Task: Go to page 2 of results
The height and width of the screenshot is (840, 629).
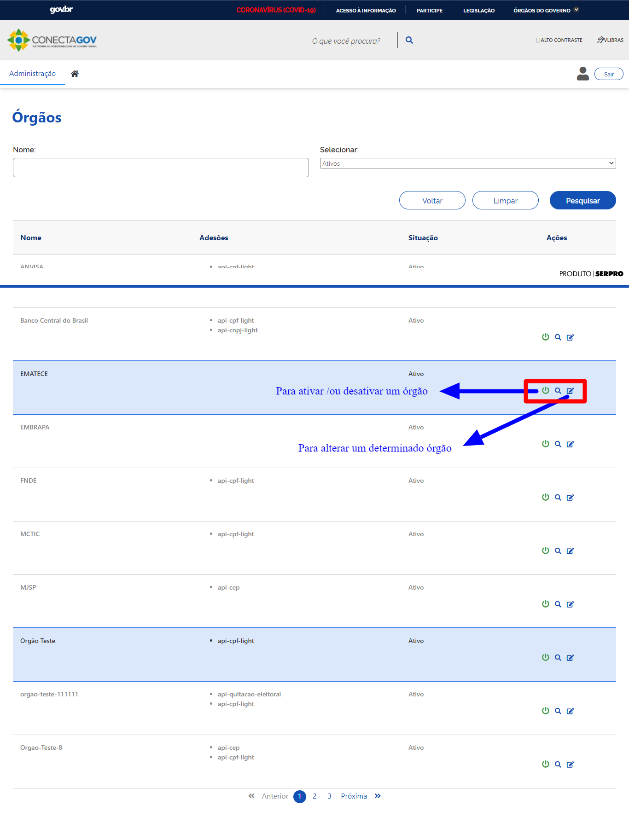Action: (x=314, y=796)
